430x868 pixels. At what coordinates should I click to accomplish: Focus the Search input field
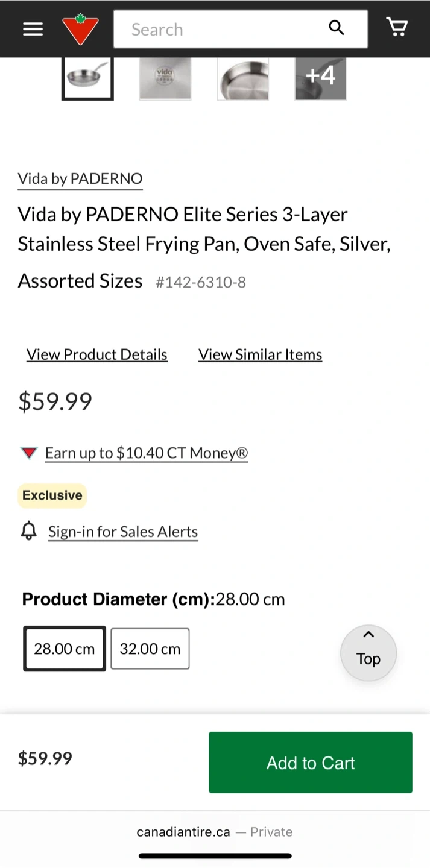tap(223, 29)
